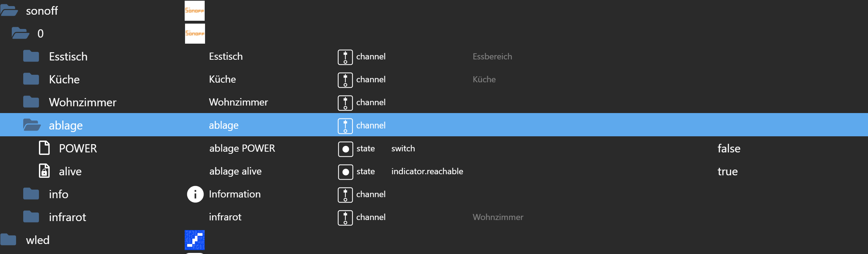The height and width of the screenshot is (254, 868).
Task: Toggle the POWER value false
Action: (x=729, y=148)
